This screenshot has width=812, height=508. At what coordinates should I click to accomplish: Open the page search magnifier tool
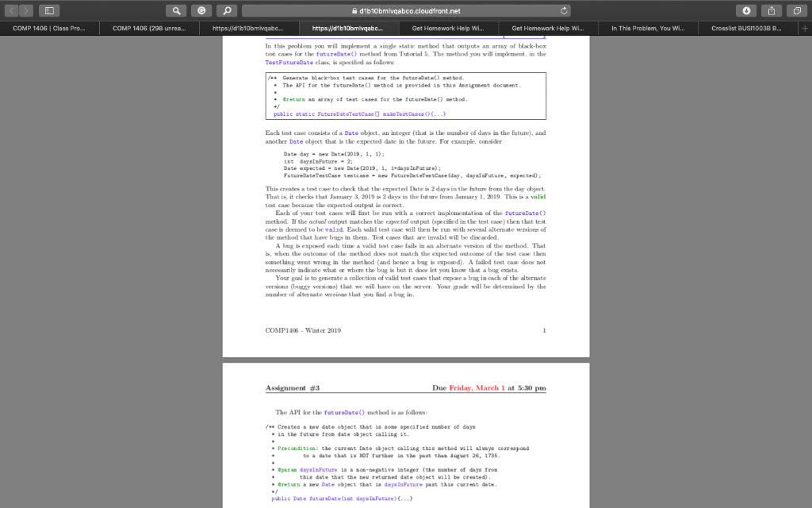pos(225,11)
